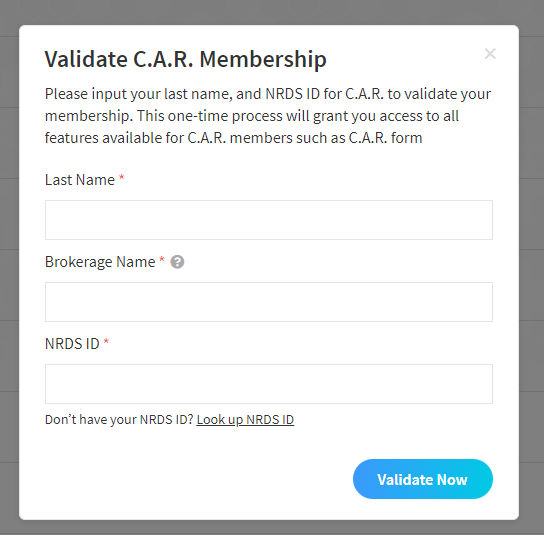Submit the form with the blue gradient button
The height and width of the screenshot is (535, 544).
tap(423, 479)
